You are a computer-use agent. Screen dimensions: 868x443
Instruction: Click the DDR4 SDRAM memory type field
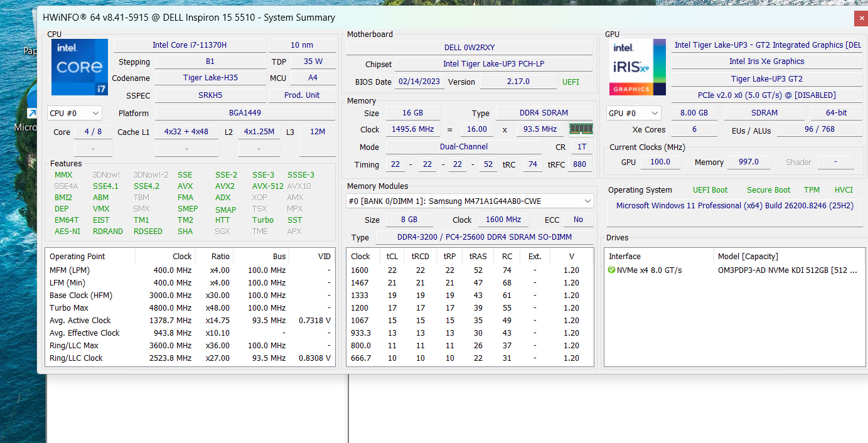click(x=544, y=113)
